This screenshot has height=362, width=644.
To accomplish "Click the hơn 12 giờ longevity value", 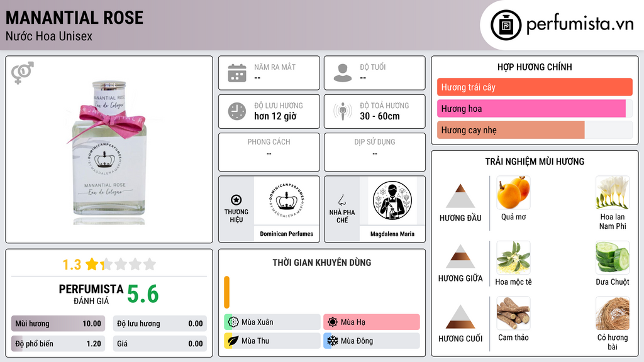I will (x=275, y=116).
